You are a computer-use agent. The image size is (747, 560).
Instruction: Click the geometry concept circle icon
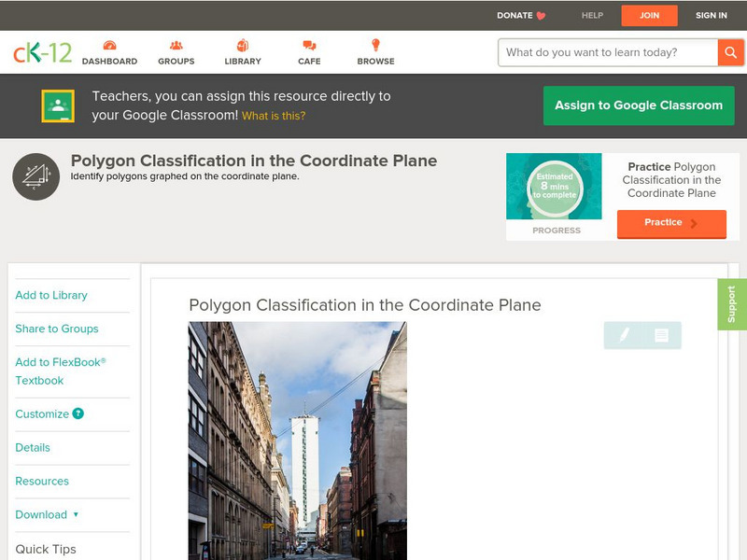35,176
